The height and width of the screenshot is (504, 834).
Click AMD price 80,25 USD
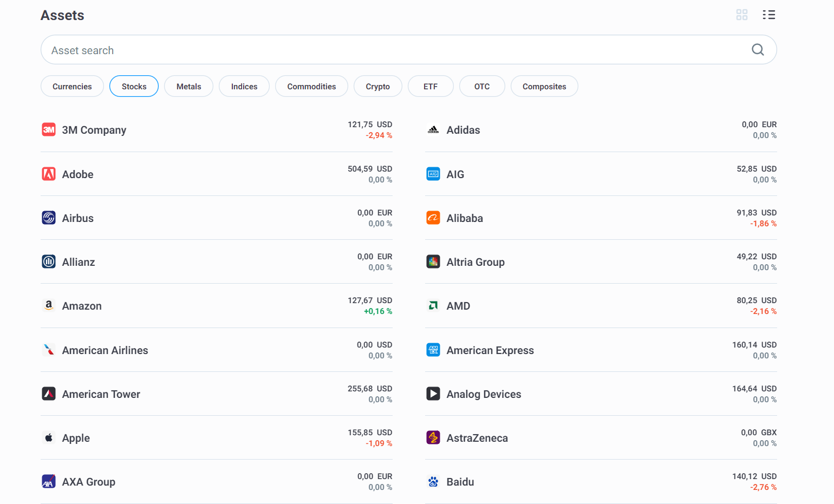coord(757,300)
